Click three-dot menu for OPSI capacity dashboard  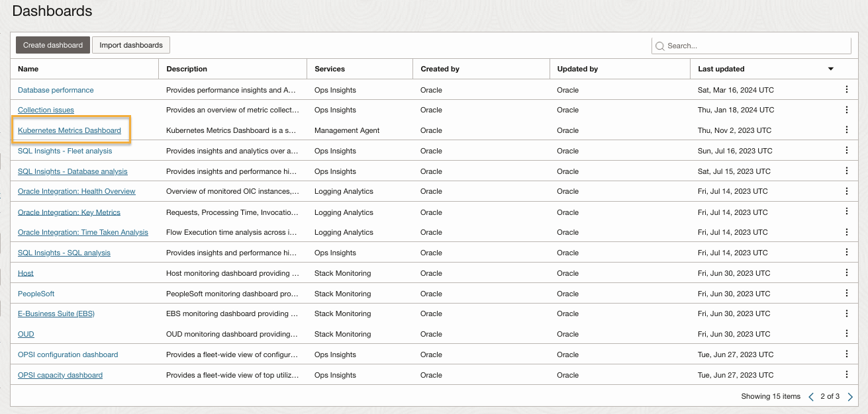tap(846, 375)
